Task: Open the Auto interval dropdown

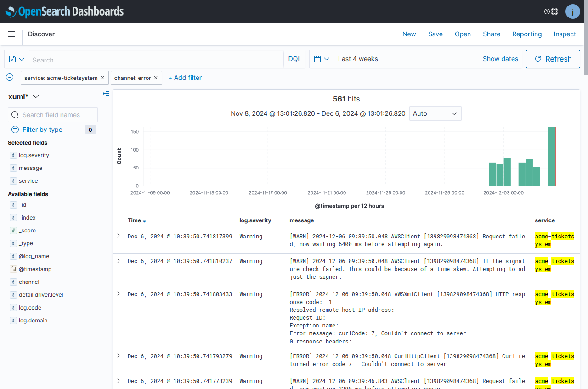Action: (x=435, y=113)
